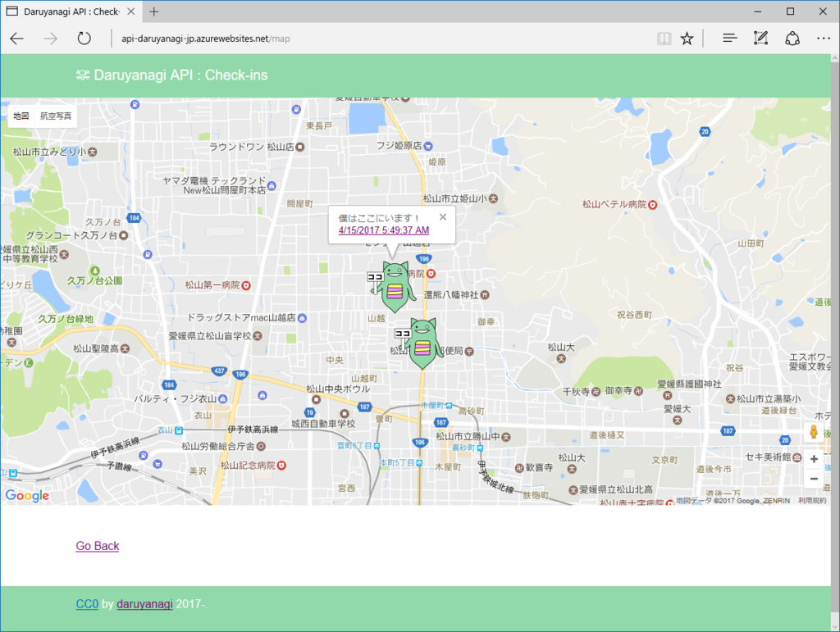Close the map info window
The width and height of the screenshot is (840, 632).
pos(442,216)
